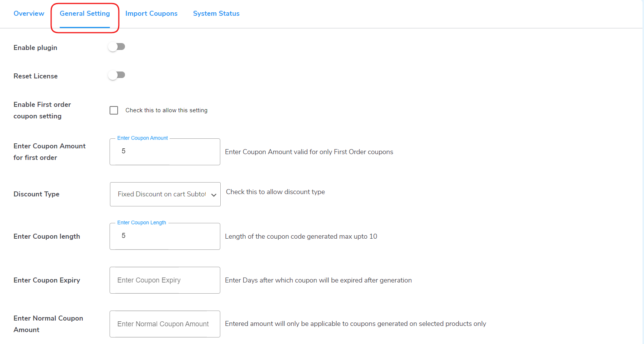
Task: Click the 'Enter Coupon length' label
Action: pos(47,236)
